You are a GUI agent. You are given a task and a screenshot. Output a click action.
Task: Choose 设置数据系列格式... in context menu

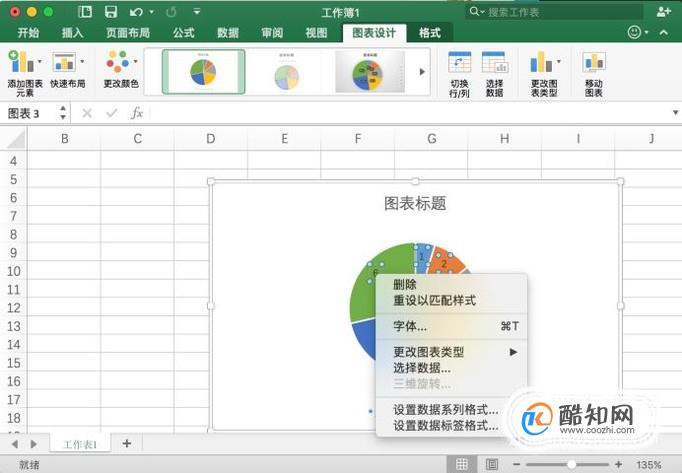(x=445, y=409)
